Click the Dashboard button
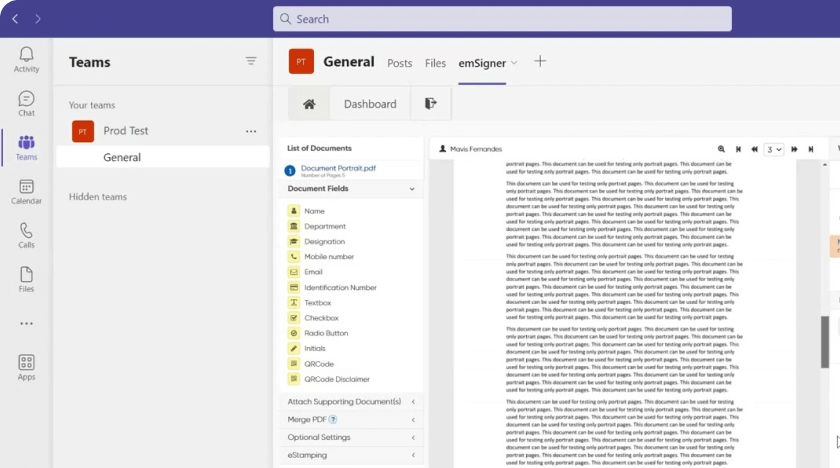The image size is (840, 468). pyautogui.click(x=370, y=104)
